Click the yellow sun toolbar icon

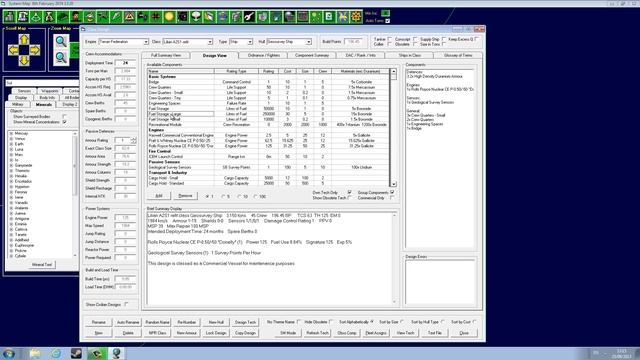pyautogui.click(x=169, y=17)
